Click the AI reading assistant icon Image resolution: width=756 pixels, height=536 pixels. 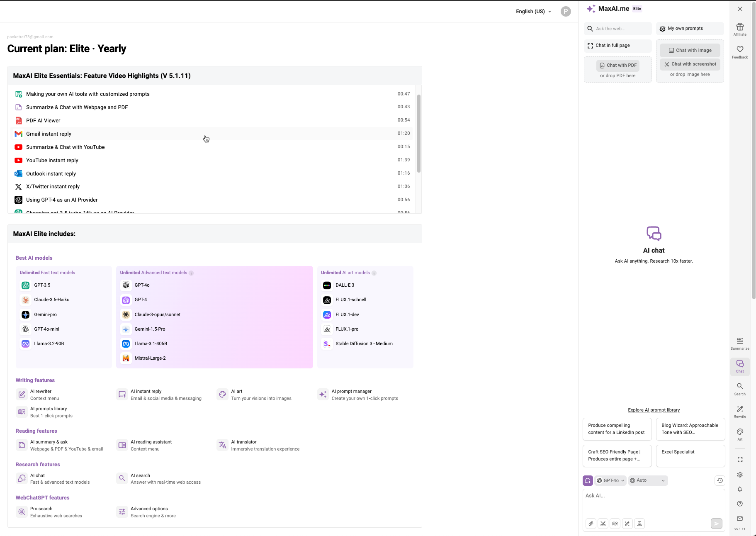(122, 445)
